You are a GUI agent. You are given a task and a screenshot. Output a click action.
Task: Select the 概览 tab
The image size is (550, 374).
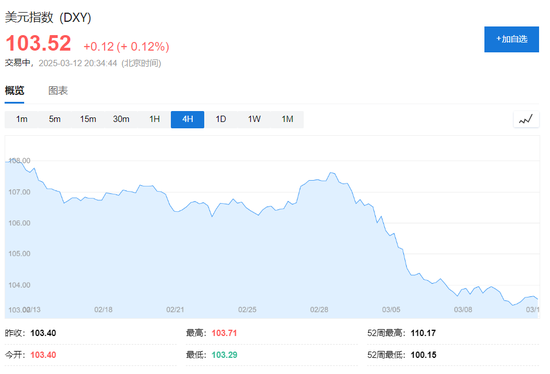pyautogui.click(x=14, y=91)
